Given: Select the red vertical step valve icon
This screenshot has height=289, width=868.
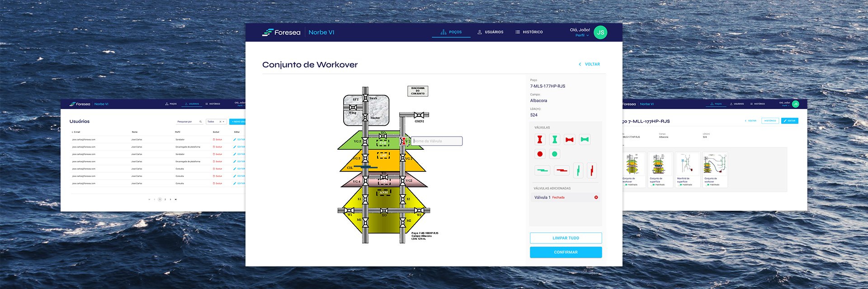Looking at the screenshot, I should tap(592, 171).
